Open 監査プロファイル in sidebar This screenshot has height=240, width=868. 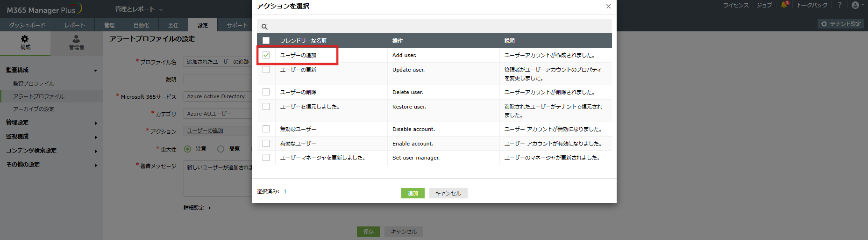tap(34, 84)
